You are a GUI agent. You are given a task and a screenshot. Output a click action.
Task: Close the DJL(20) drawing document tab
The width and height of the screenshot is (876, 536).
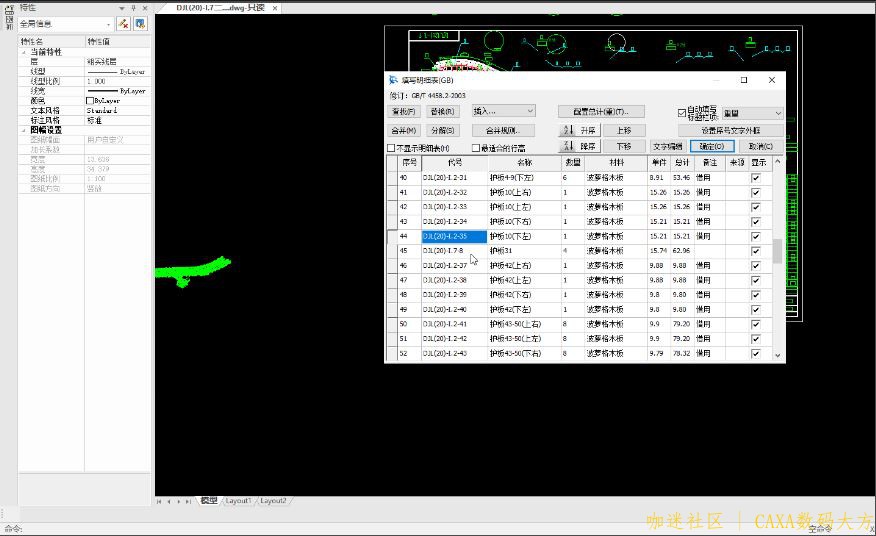(x=275, y=7)
